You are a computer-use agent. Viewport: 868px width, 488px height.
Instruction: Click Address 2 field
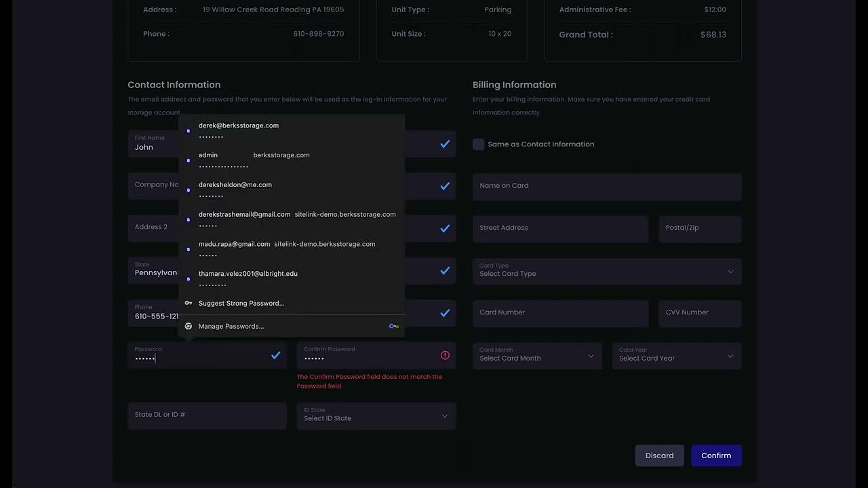pyautogui.click(x=153, y=228)
